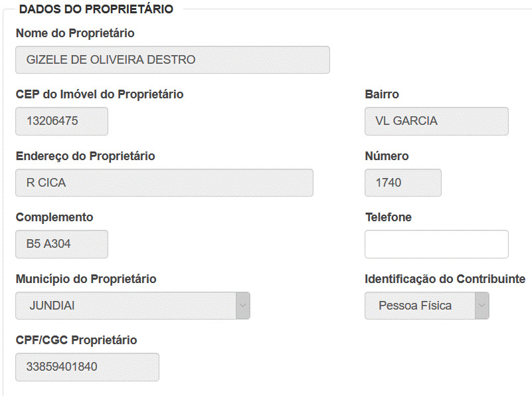The image size is (532, 396).
Task: Click the CPF/CGC Proprietário field
Action: [x=87, y=367]
